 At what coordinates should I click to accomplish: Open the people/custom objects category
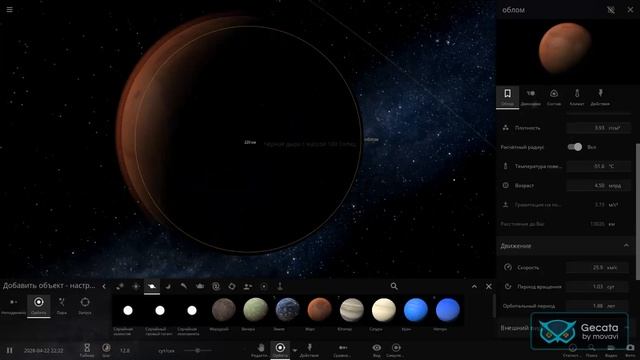pos(248,287)
